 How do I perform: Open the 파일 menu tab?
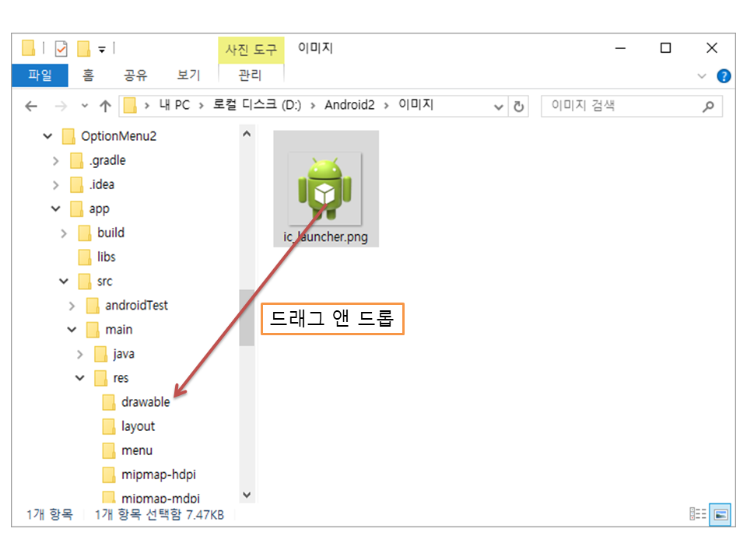pyautogui.click(x=40, y=75)
